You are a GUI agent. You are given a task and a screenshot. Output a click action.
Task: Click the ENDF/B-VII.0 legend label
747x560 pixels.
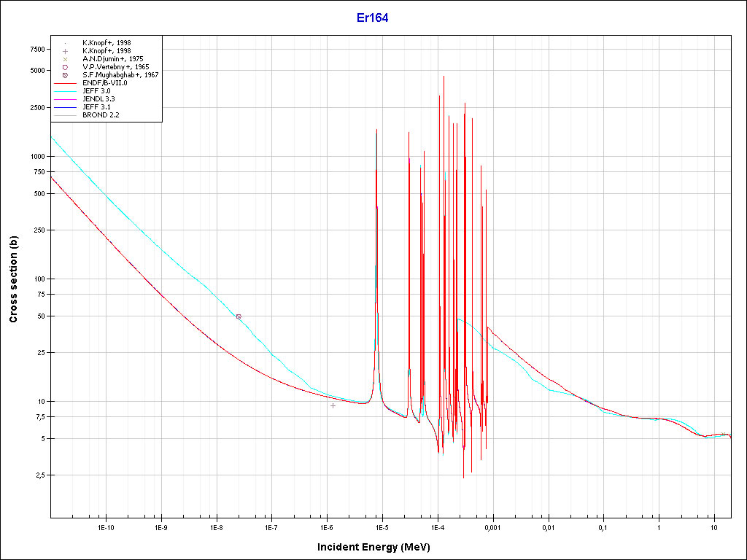click(x=105, y=83)
